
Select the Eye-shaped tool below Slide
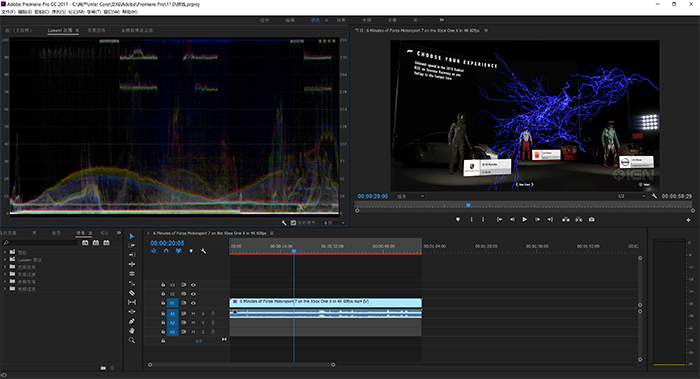132,312
